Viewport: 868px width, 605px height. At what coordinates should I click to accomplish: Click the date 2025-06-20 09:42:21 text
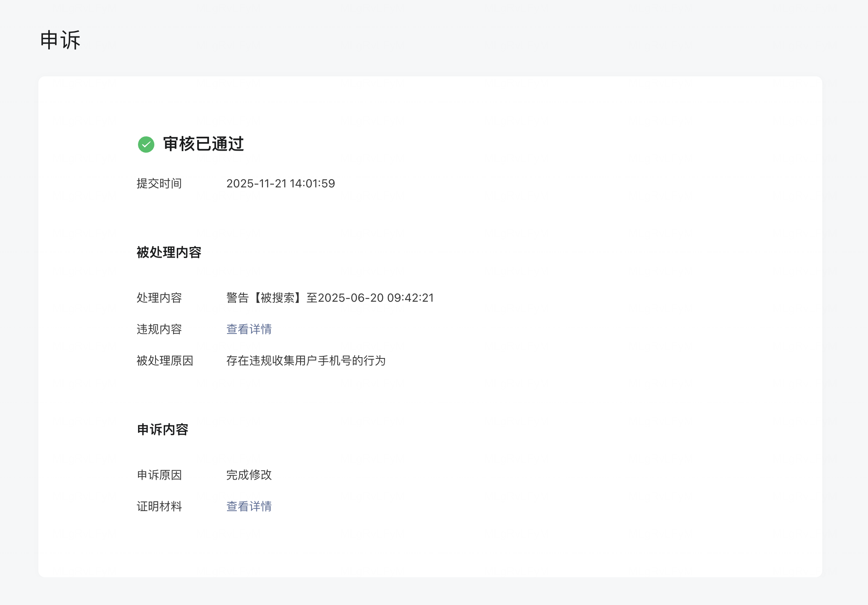pos(376,298)
